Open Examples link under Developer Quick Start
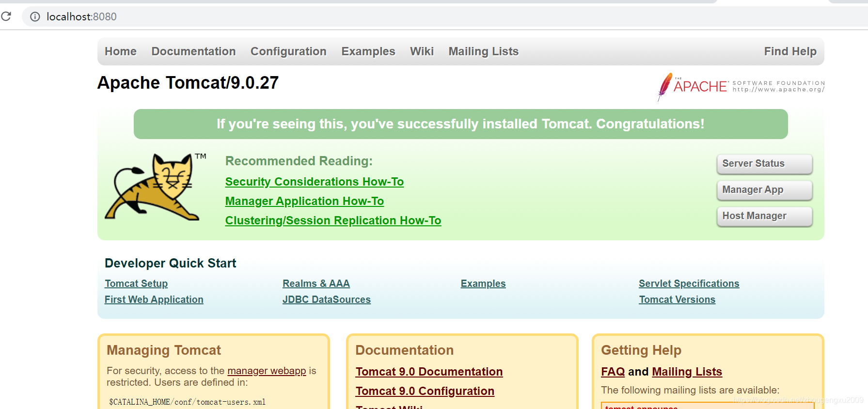 (x=483, y=283)
